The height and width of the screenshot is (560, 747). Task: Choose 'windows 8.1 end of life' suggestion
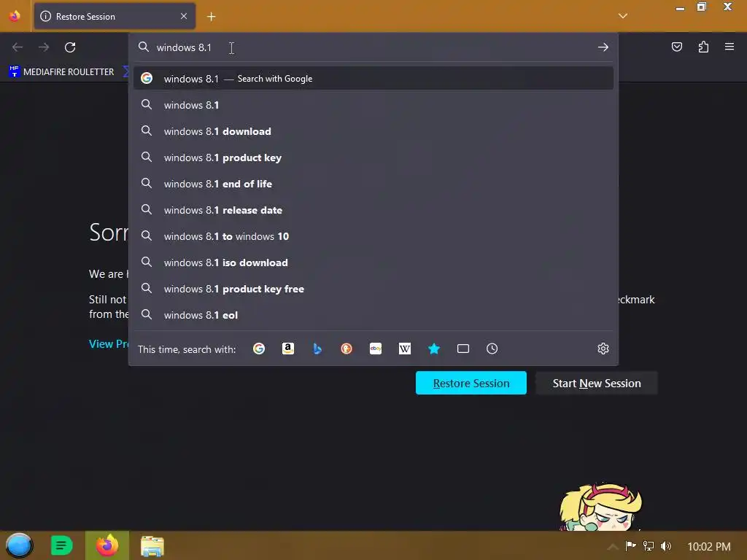373,183
